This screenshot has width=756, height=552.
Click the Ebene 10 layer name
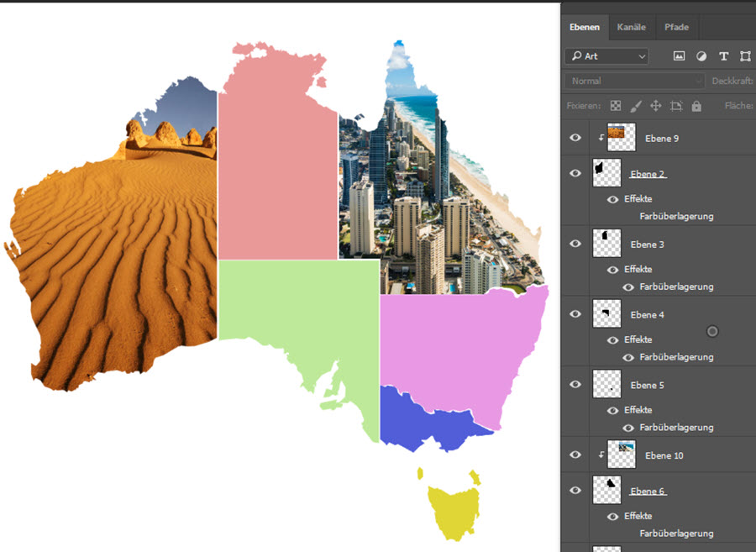[664, 455]
